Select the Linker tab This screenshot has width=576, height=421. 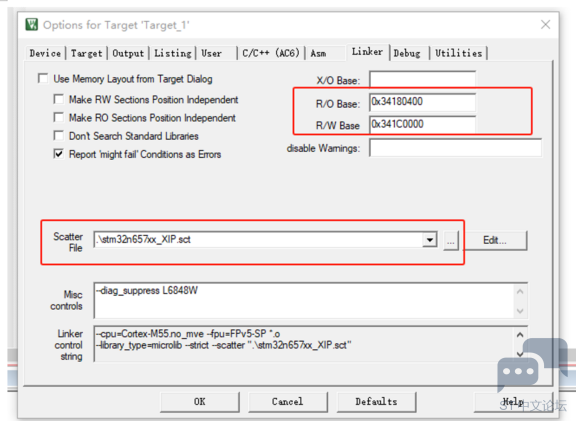point(367,52)
